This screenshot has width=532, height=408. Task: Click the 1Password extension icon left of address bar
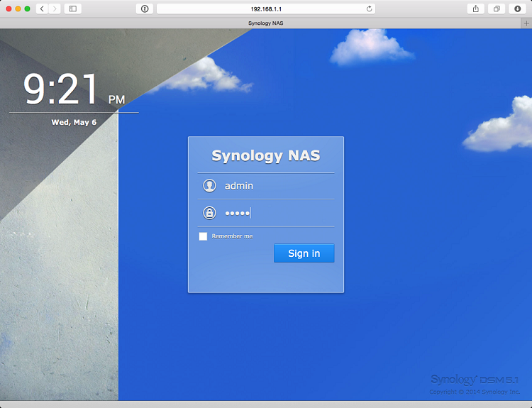point(144,9)
